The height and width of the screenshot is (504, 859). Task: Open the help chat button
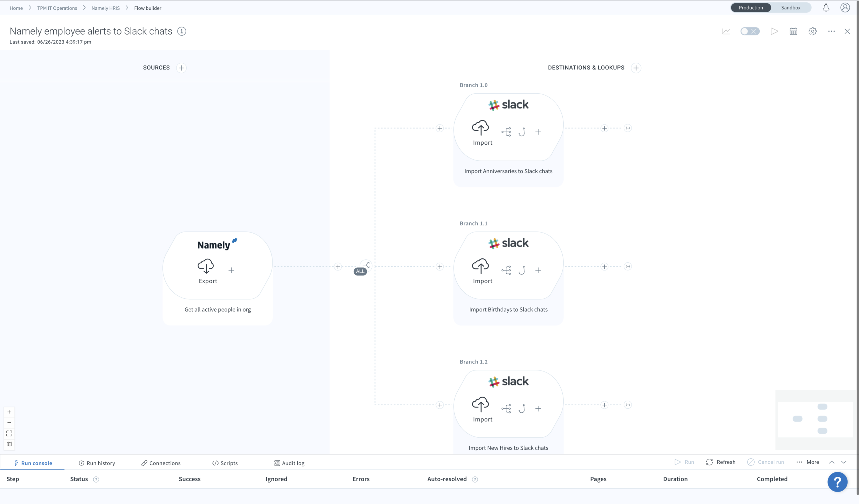tap(838, 482)
